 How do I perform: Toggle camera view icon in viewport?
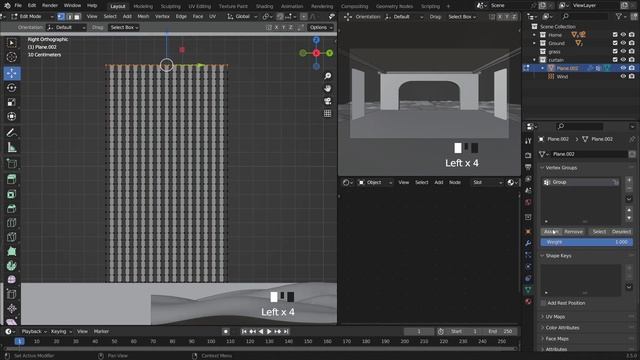click(x=327, y=101)
